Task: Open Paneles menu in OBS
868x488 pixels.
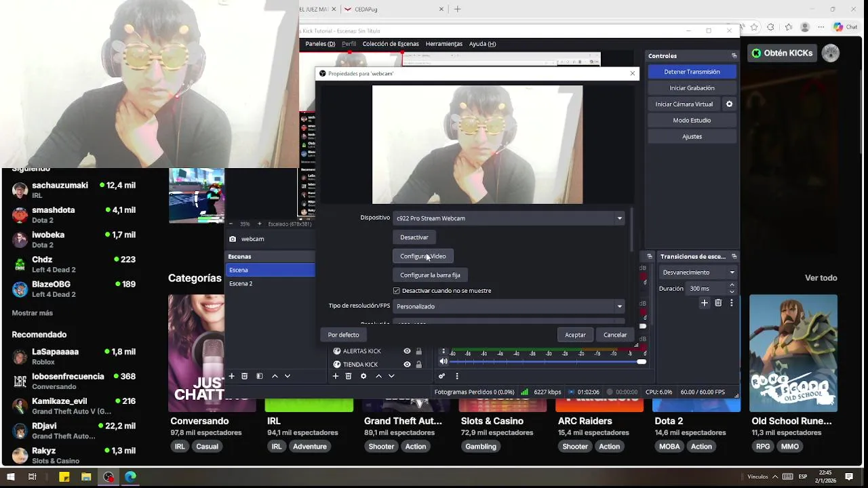Action: point(320,44)
